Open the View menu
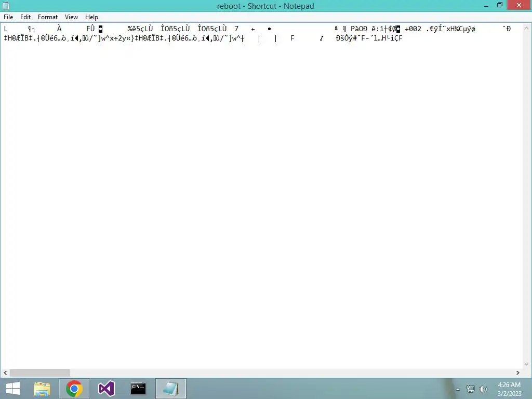 click(x=71, y=17)
